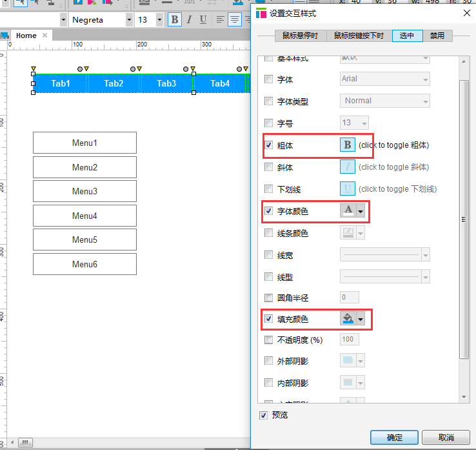Image resolution: width=476 pixels, height=450 pixels.
Task: Open line color pencil picker
Action: click(348, 233)
